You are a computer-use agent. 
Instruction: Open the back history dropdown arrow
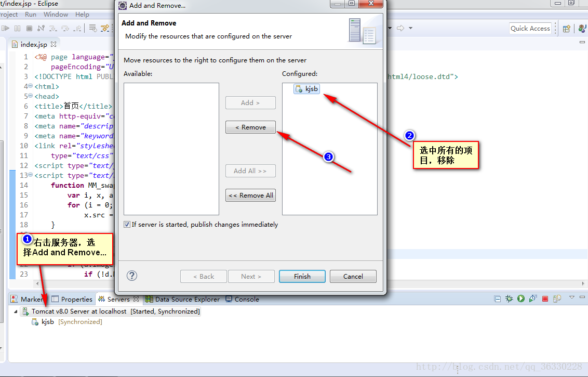pos(390,28)
